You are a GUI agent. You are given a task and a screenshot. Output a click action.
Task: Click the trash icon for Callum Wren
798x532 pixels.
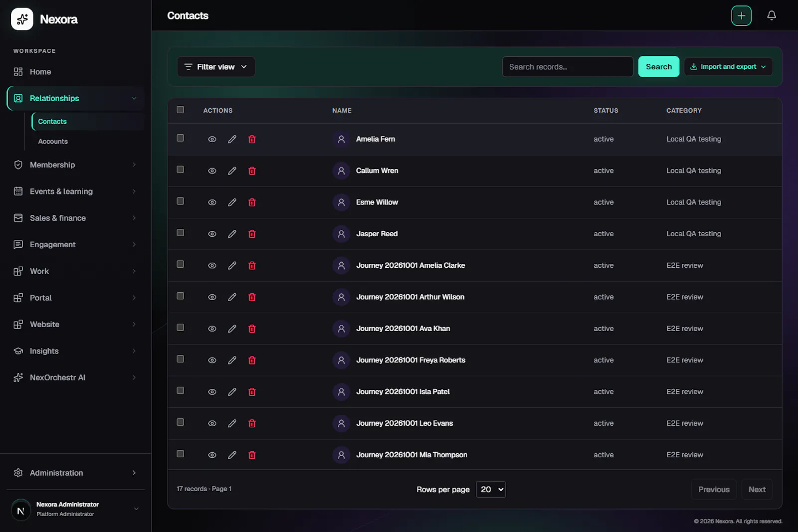[252, 171]
